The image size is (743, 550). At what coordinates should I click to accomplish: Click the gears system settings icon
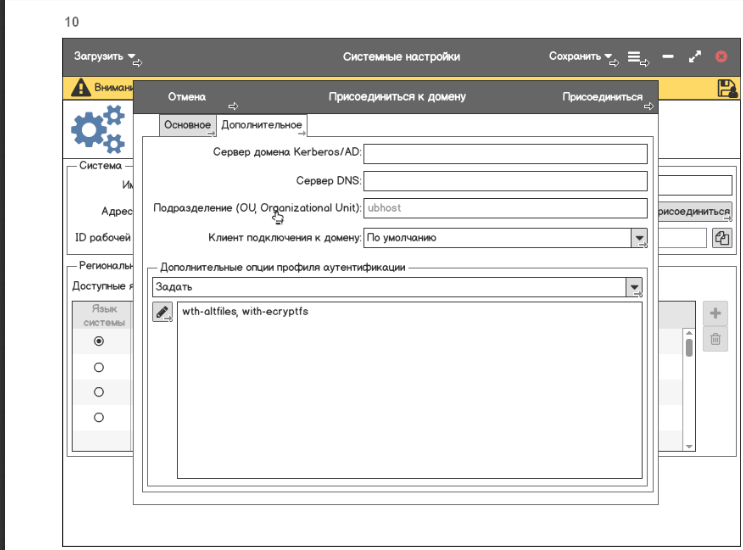pyautogui.click(x=98, y=130)
